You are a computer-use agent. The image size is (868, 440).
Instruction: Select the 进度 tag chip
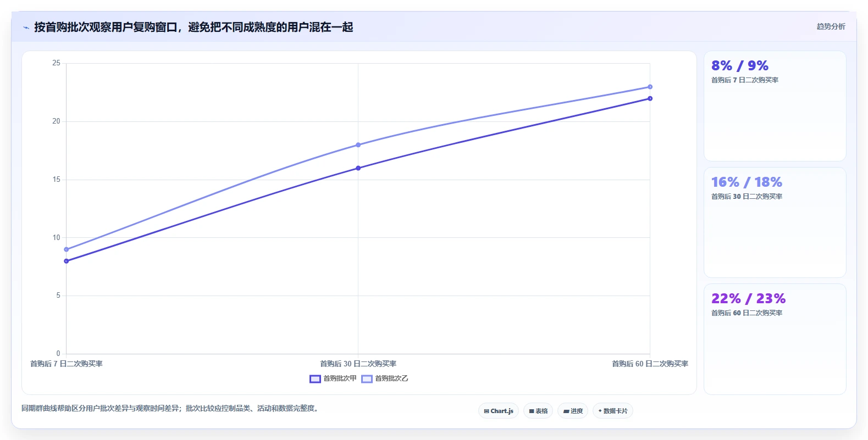tap(573, 411)
